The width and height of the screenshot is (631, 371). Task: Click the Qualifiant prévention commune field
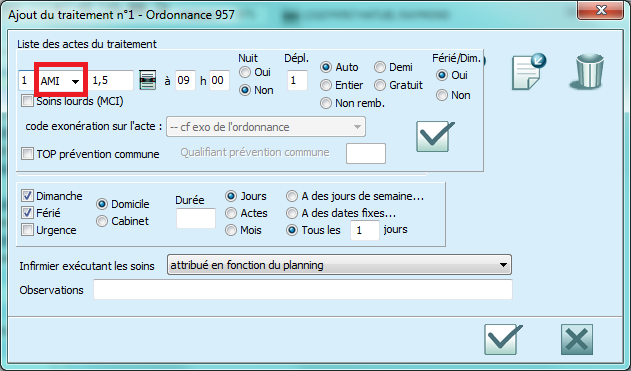click(x=366, y=153)
